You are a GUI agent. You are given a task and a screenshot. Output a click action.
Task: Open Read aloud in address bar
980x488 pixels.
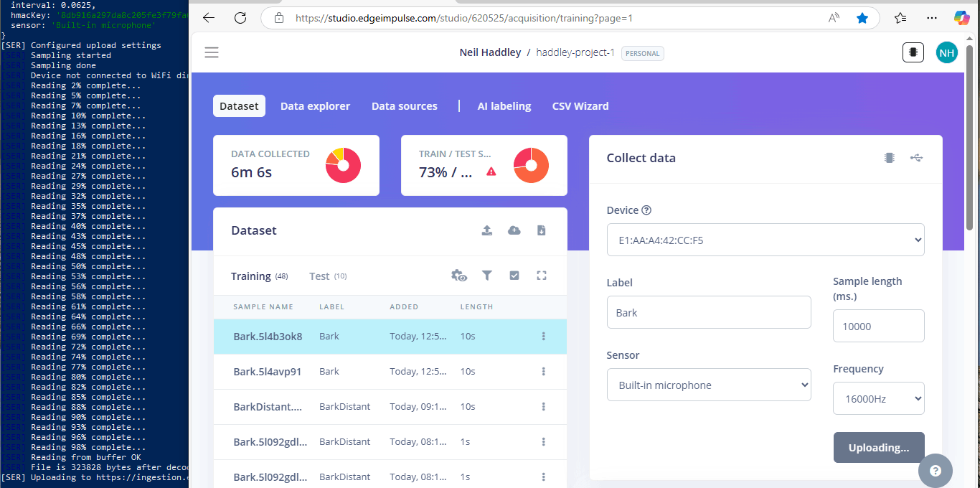(834, 18)
